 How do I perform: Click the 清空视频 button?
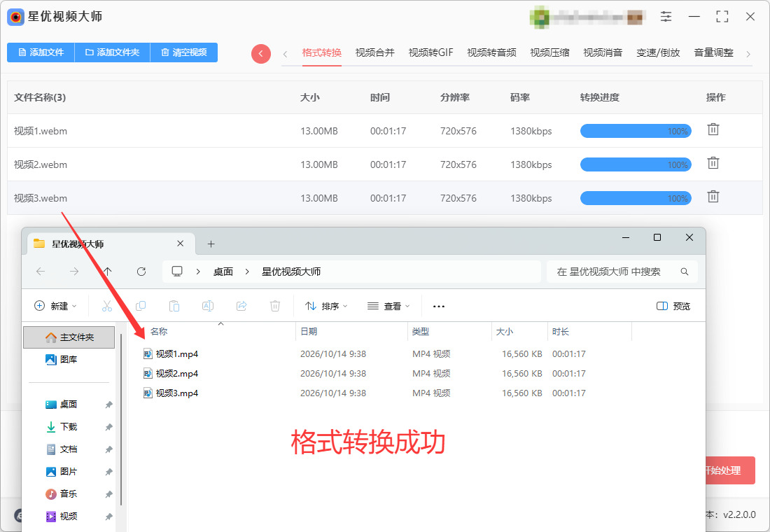point(183,52)
